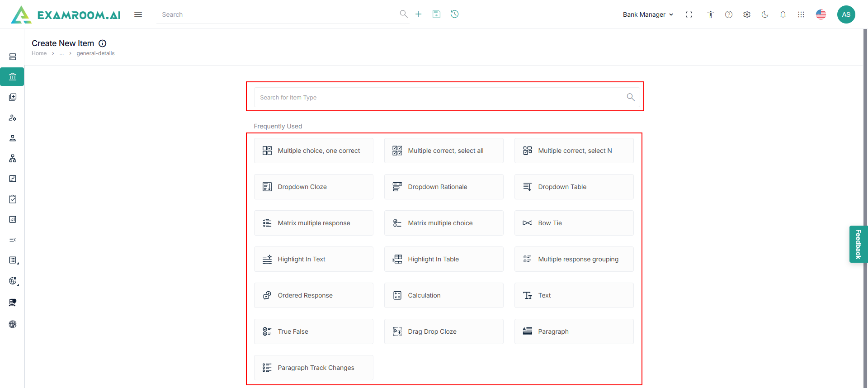Select the item bank sidebar menu
The height and width of the screenshot is (388, 868).
13,77
